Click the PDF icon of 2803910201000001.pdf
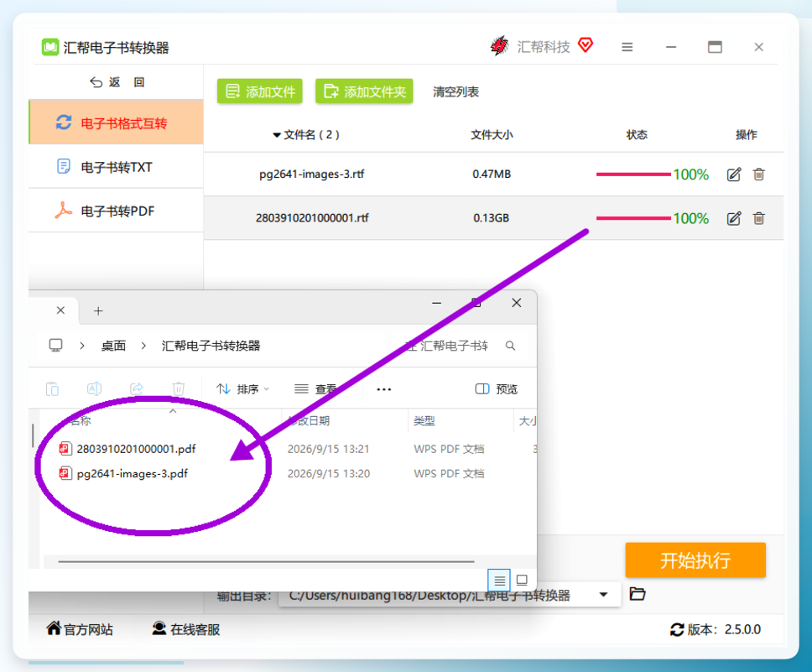Viewport: 812px width, 672px height. (65, 449)
